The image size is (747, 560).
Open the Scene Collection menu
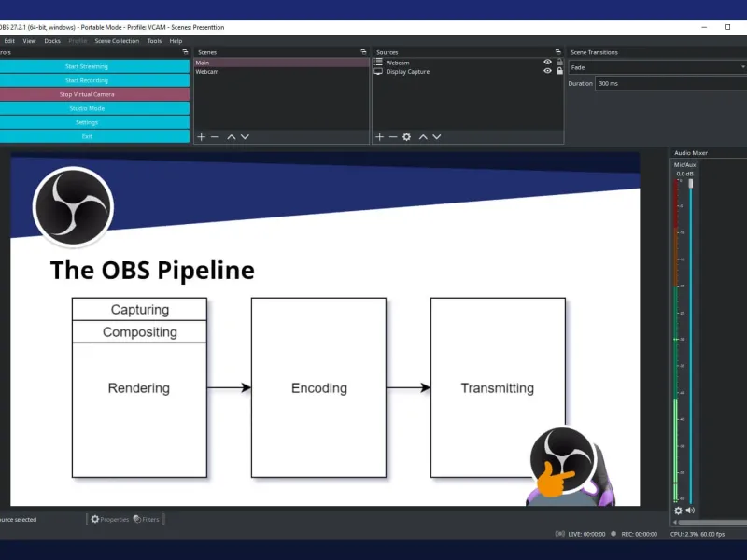coord(117,41)
